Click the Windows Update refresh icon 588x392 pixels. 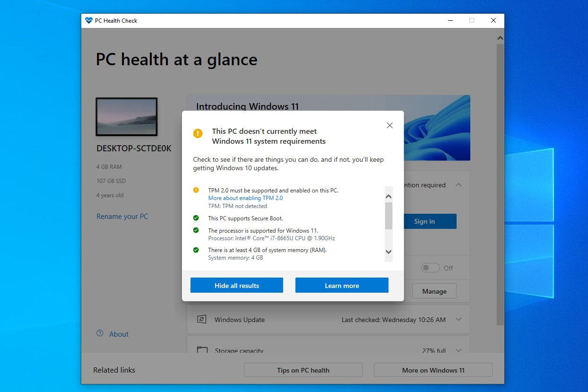(x=202, y=320)
